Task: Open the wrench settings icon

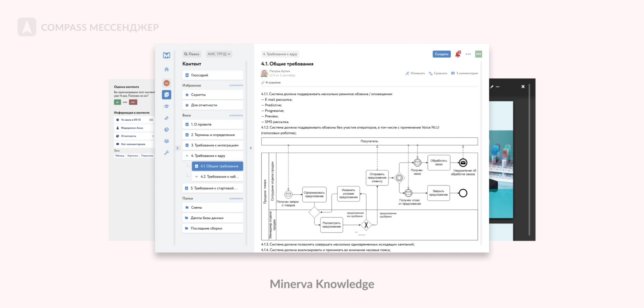Action: (x=166, y=153)
